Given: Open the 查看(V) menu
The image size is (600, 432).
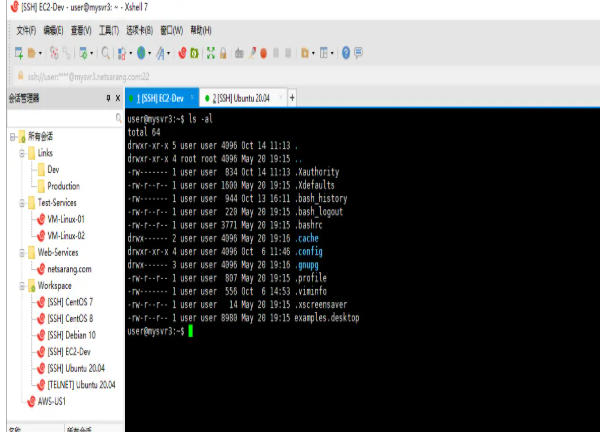Looking at the screenshot, I should 81,31.
